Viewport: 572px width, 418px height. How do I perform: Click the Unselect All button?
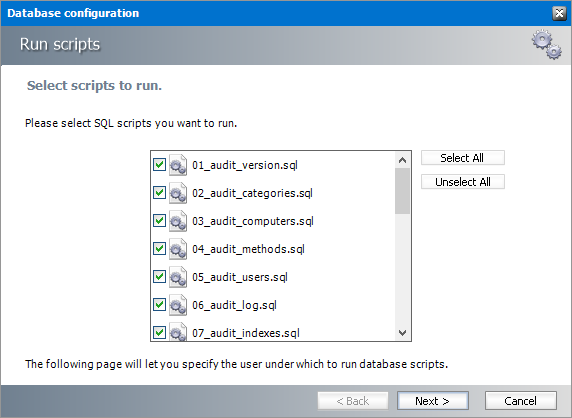pos(463,182)
